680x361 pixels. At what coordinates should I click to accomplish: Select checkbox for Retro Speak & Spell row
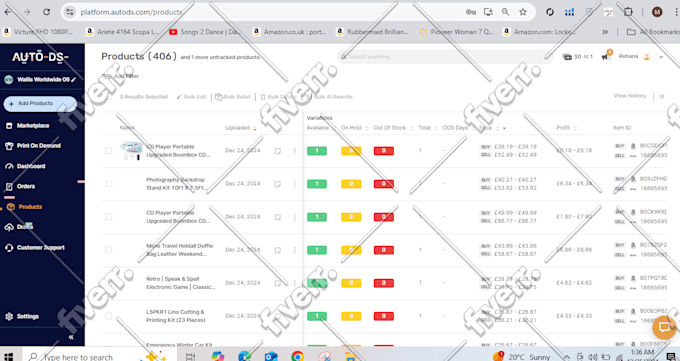108,282
